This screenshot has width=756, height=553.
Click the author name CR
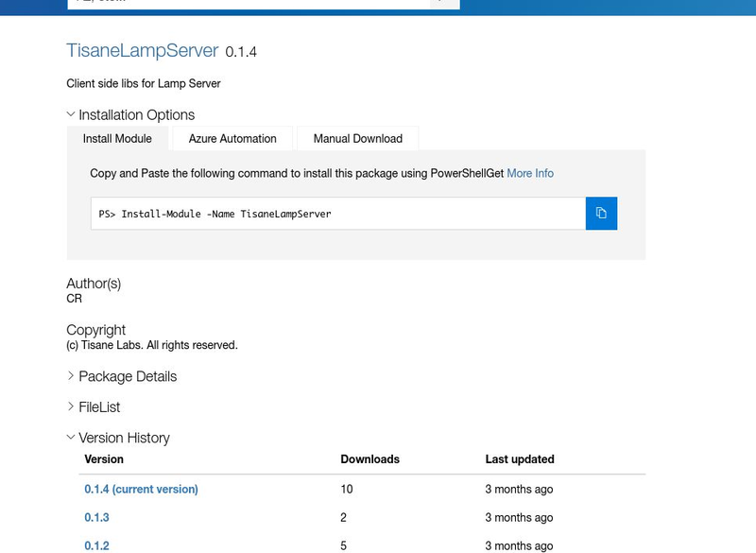point(75,299)
